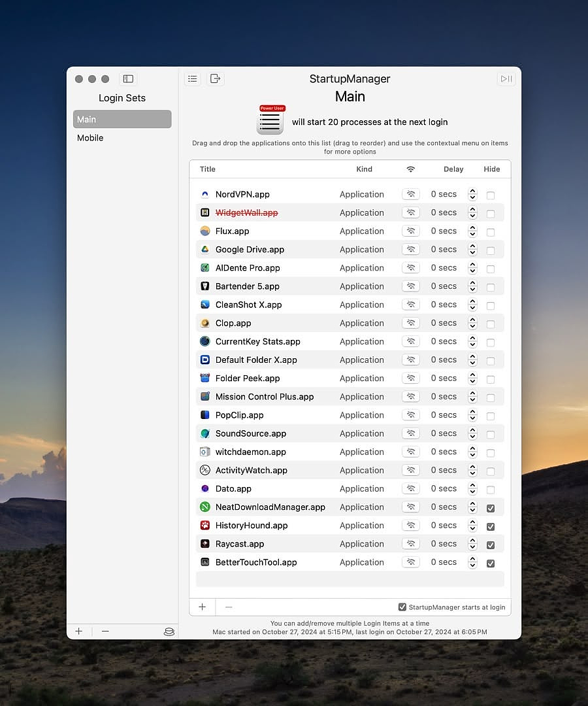Toggle the network wifi icon for NordVPN.app
This screenshot has height=706, width=588.
[410, 194]
